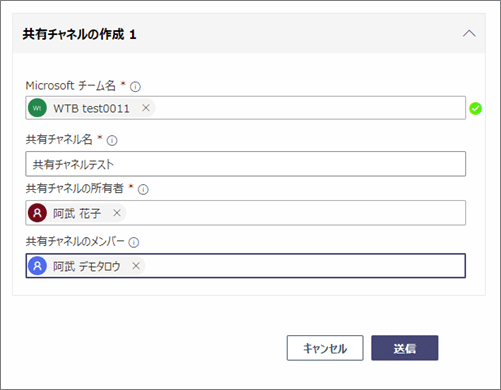Click info icon next to Microsoft チーム名

coord(135,87)
